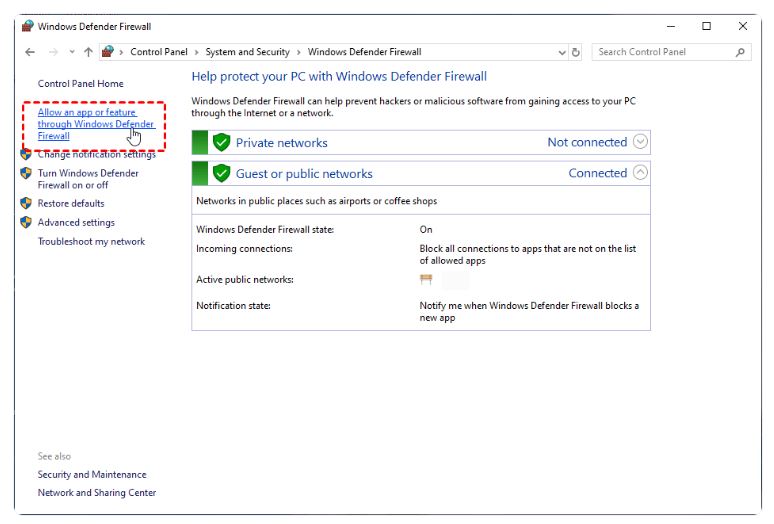This screenshot has width=774, height=524.
Task: Go up one level with up arrow
Action: [88, 52]
